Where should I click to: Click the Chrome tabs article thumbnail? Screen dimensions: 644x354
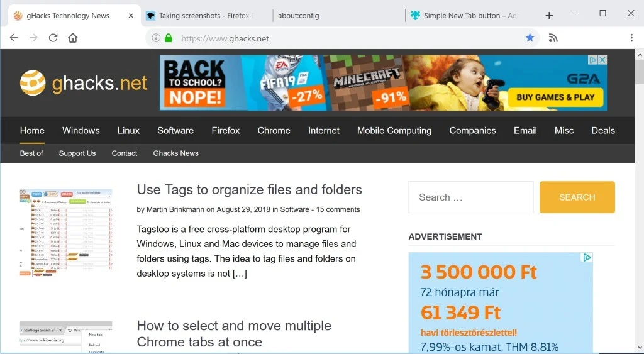[65, 337]
